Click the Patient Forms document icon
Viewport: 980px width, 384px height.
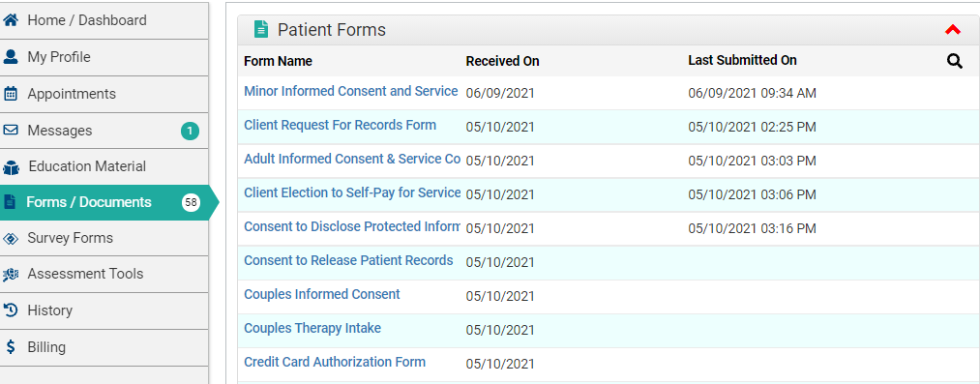[260, 29]
